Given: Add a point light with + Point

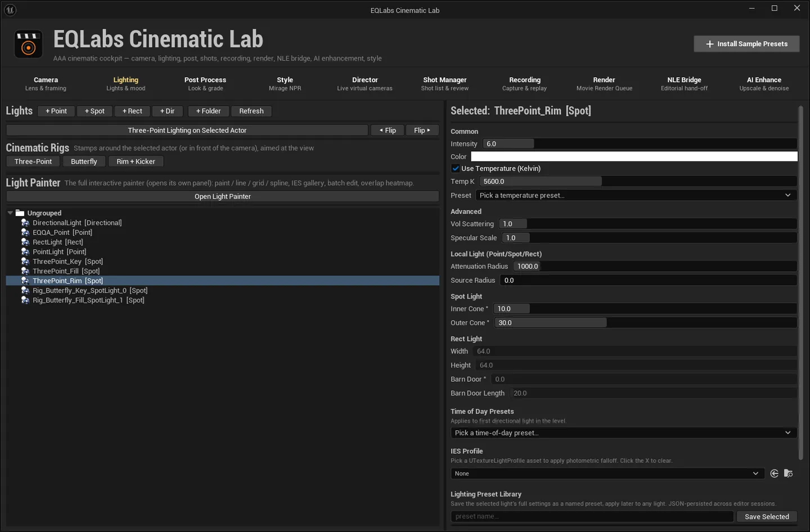Looking at the screenshot, I should coord(56,111).
